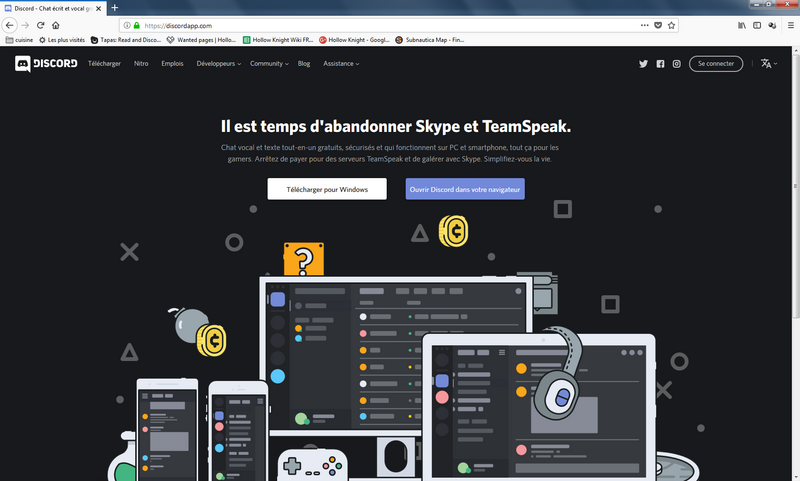Toggle the Firefox sidebar view
The image size is (800, 481).
click(x=758, y=25)
